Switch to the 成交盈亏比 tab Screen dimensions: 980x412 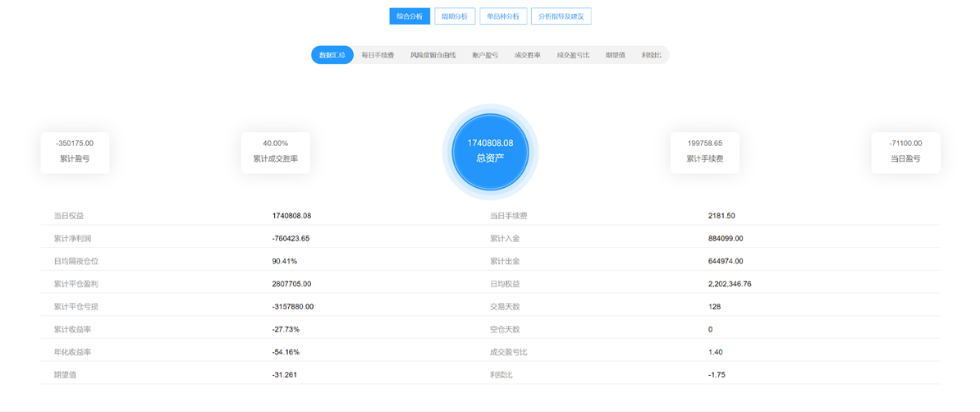(573, 55)
